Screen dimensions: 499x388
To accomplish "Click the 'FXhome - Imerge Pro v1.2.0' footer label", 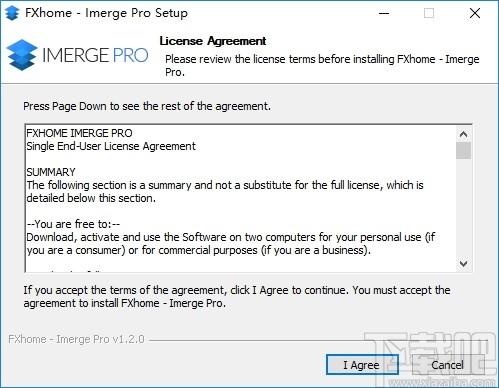I will [76, 339].
